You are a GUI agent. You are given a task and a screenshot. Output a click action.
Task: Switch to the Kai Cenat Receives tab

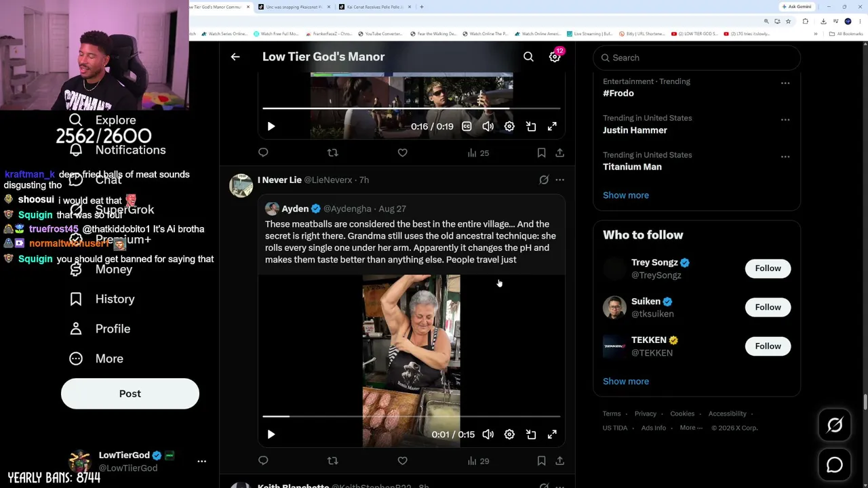pos(373,7)
